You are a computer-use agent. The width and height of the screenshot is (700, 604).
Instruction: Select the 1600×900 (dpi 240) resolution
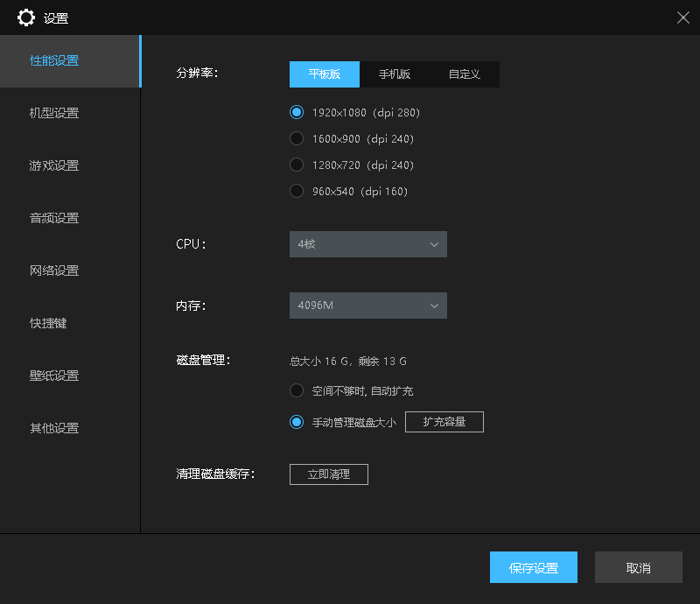297,138
